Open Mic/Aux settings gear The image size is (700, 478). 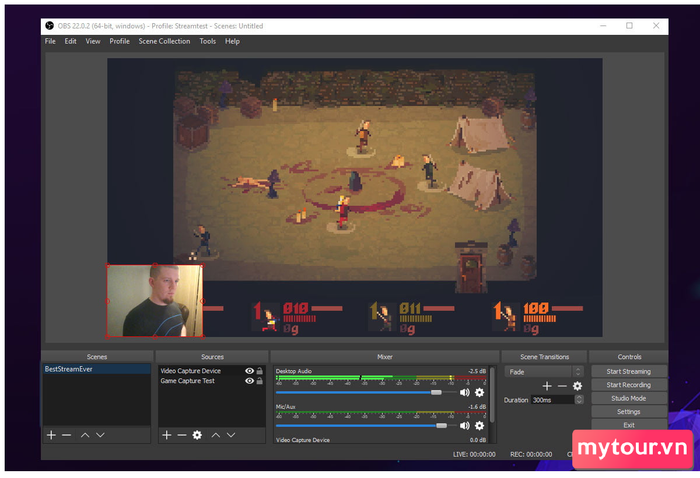click(479, 426)
